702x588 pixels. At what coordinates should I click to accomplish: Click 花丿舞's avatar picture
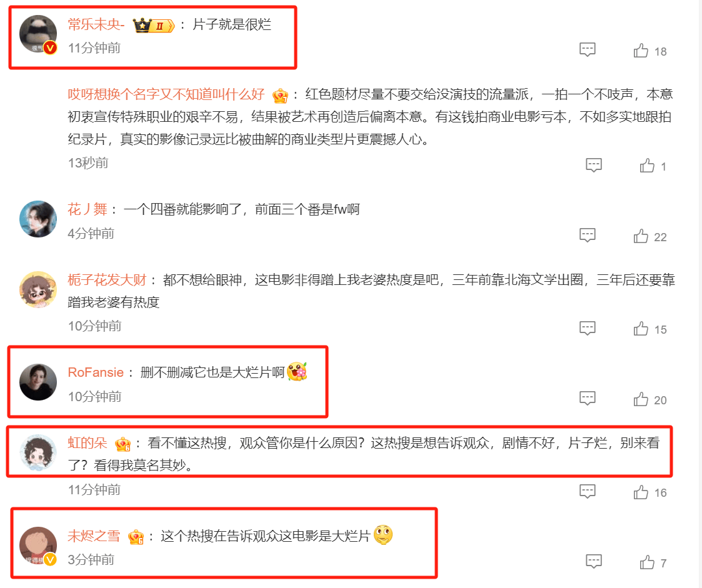pyautogui.click(x=38, y=219)
